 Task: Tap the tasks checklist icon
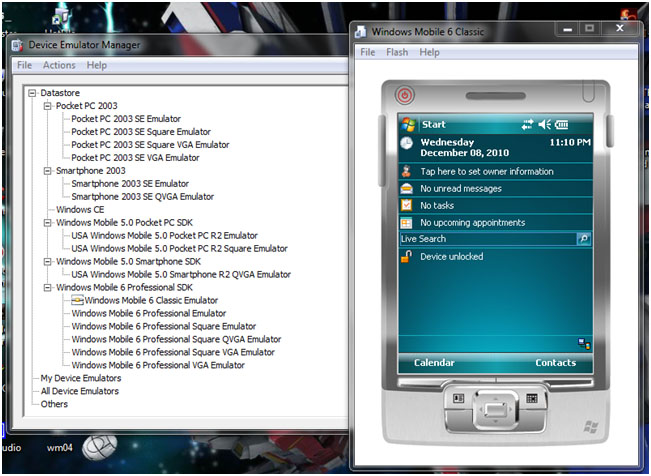[x=406, y=205]
